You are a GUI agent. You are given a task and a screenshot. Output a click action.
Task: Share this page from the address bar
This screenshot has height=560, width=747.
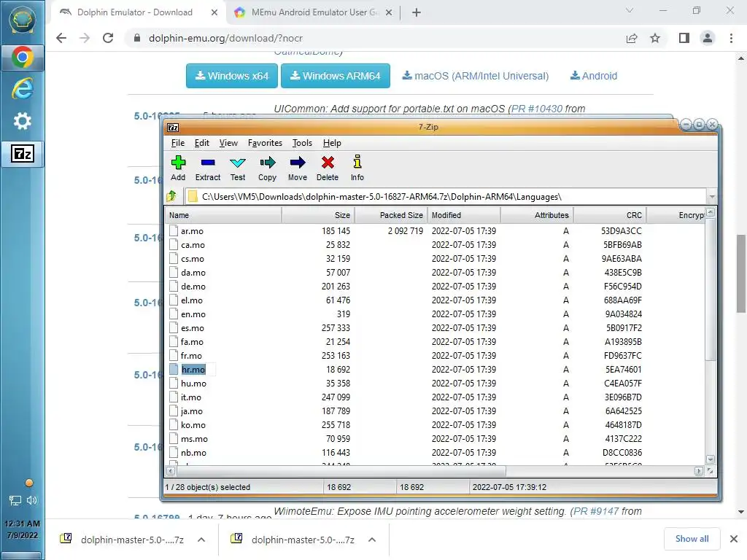tap(632, 38)
